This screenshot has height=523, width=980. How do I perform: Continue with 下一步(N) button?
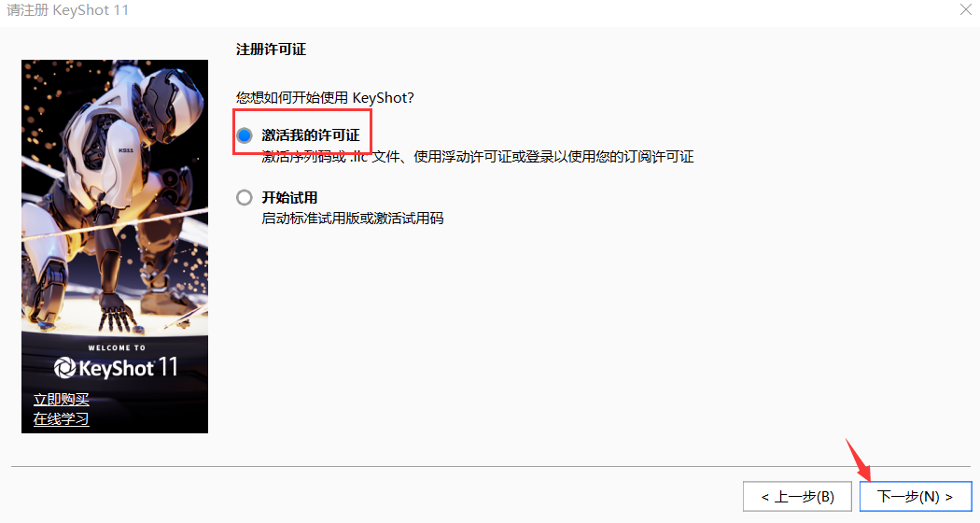(916, 497)
